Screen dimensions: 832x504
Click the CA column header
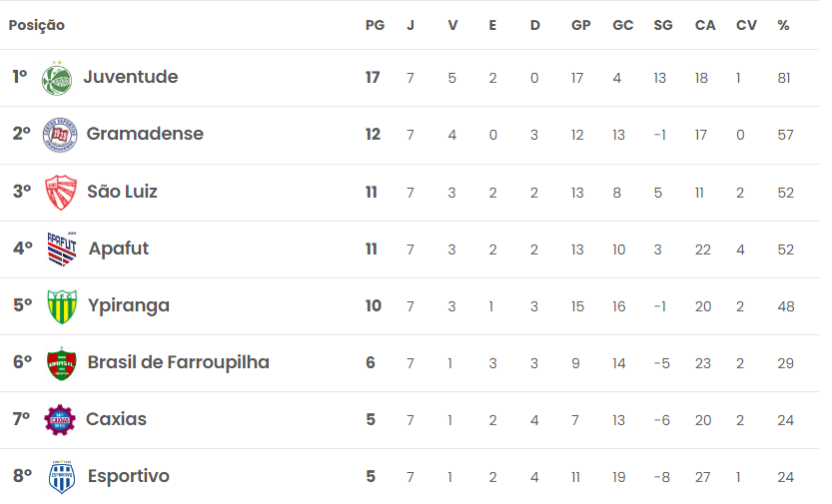[x=705, y=25]
